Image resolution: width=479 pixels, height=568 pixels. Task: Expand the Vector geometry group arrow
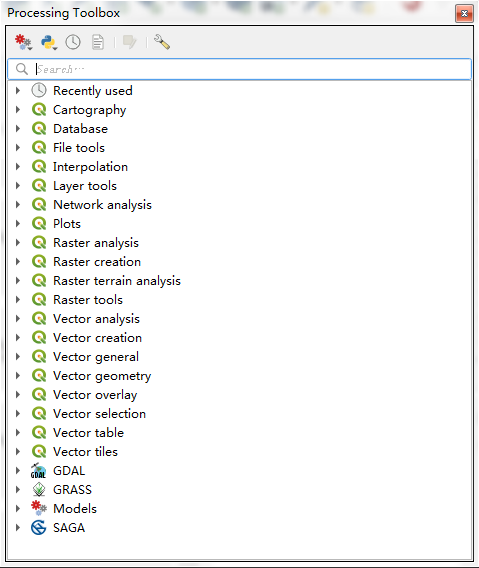[18, 375]
